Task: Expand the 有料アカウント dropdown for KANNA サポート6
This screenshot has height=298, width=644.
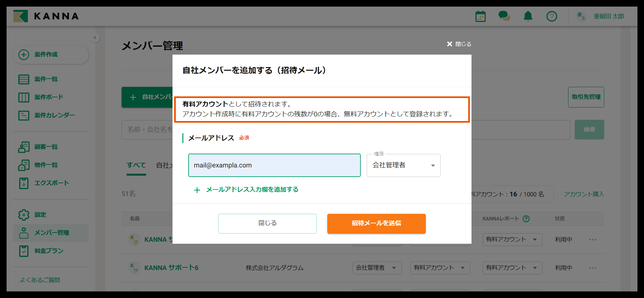Action: tap(440, 268)
